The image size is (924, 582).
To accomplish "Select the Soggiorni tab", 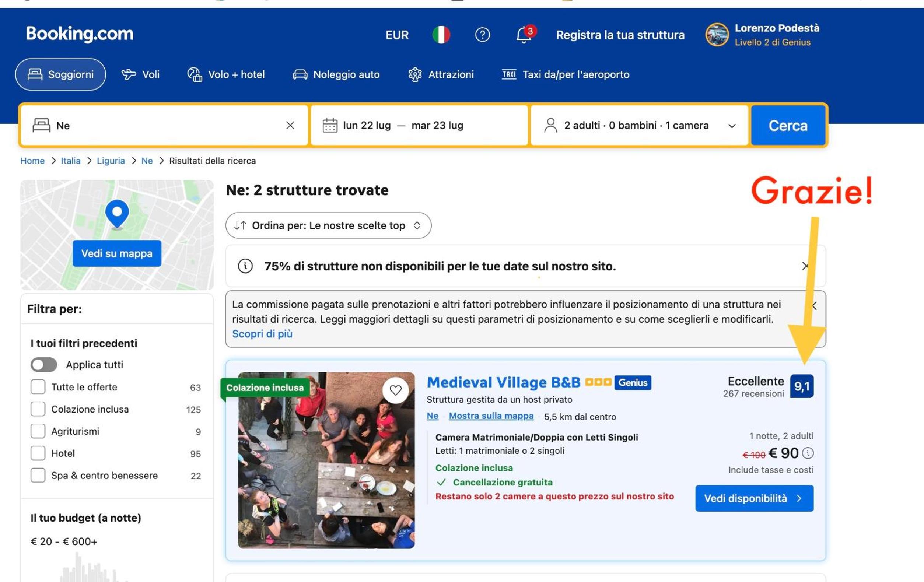I will point(61,74).
